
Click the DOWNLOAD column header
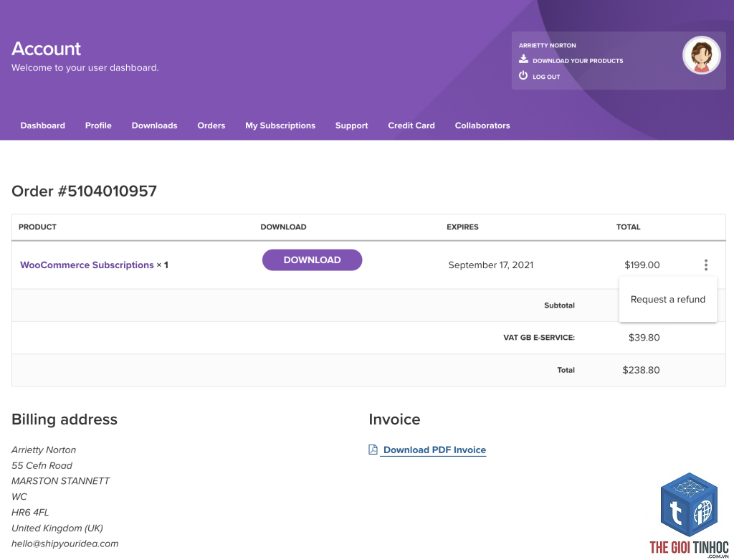click(283, 227)
